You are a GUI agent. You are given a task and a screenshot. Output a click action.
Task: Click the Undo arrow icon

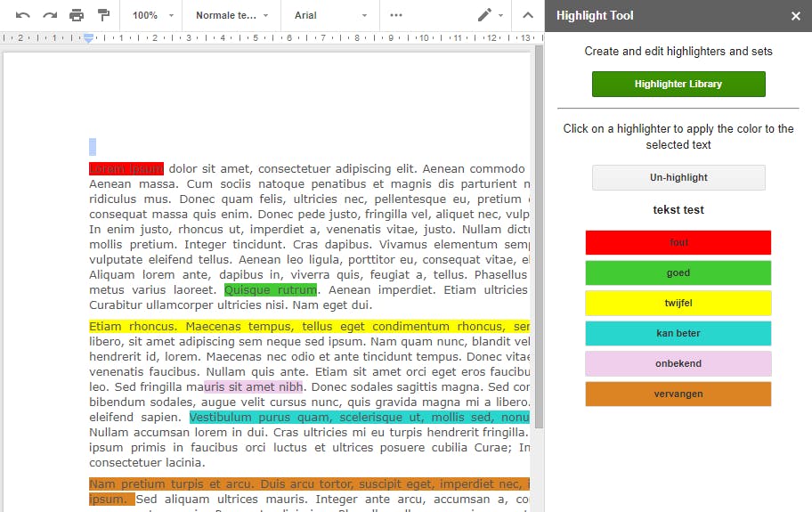coord(23,15)
